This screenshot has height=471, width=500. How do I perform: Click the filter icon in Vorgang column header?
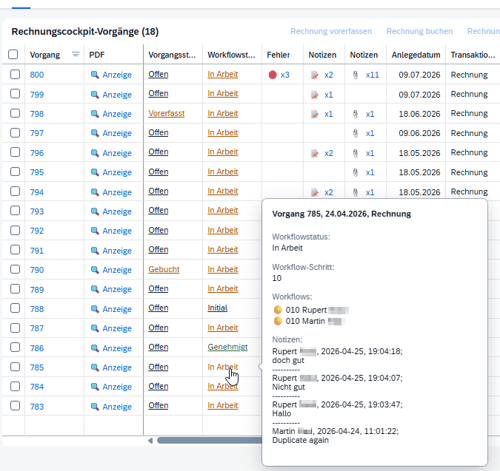(76, 54)
